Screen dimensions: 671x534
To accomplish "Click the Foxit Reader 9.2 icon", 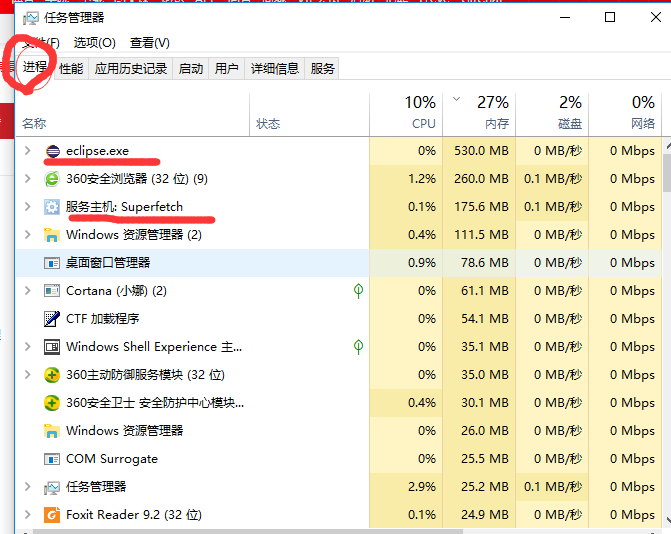I will [52, 515].
